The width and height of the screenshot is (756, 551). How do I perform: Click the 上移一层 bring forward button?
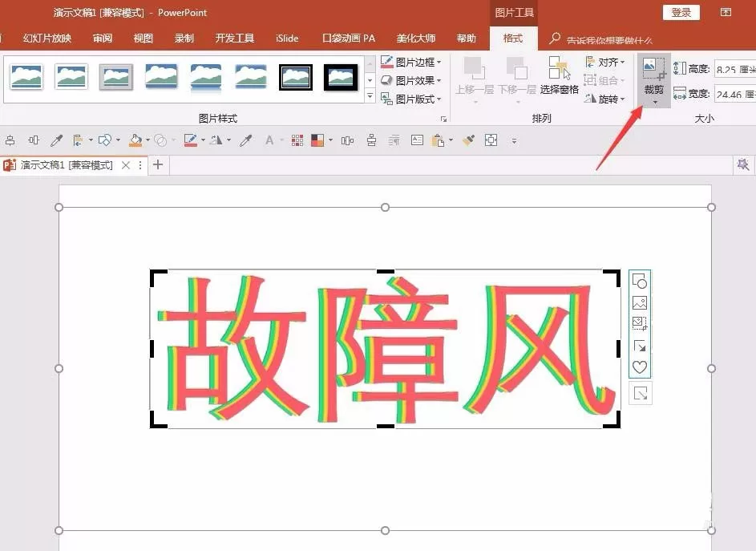pyautogui.click(x=475, y=79)
